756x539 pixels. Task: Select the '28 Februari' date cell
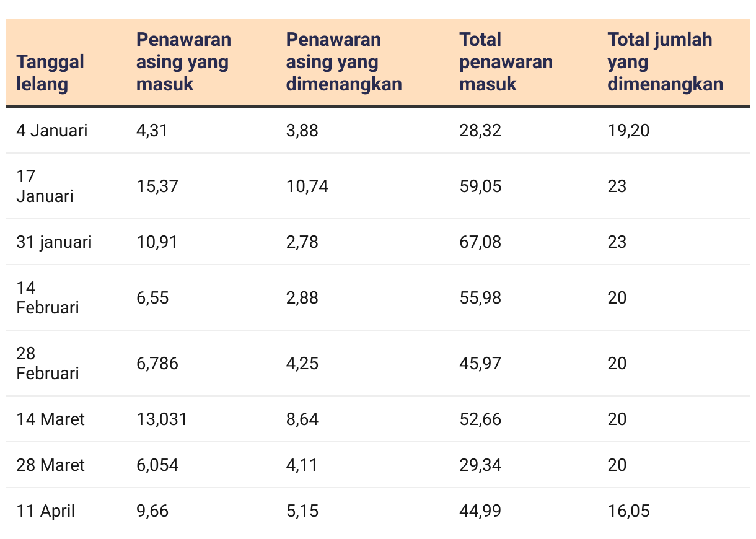coord(48,364)
